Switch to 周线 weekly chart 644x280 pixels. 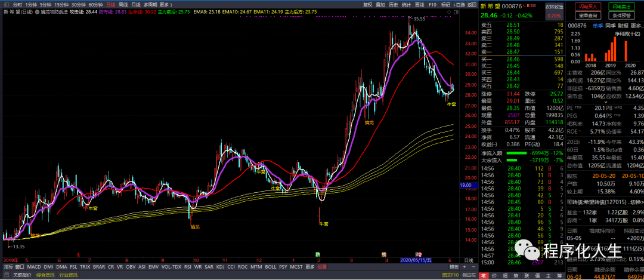pos(123,5)
